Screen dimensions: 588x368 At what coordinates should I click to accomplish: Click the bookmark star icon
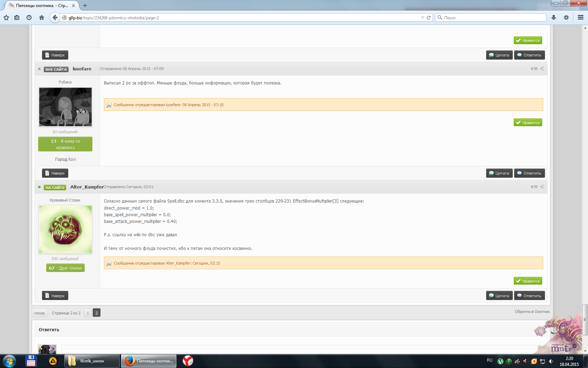[6, 18]
